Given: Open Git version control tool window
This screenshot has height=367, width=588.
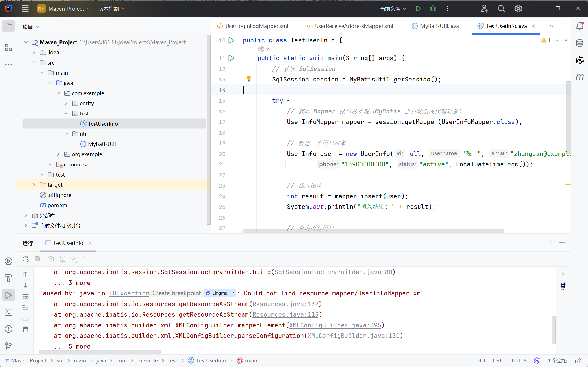Looking at the screenshot, I should point(8,346).
